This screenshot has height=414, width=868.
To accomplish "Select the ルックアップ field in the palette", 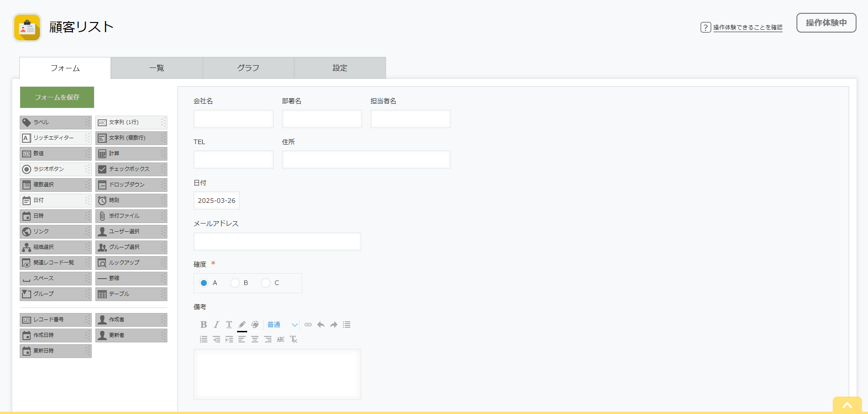I will point(131,263).
